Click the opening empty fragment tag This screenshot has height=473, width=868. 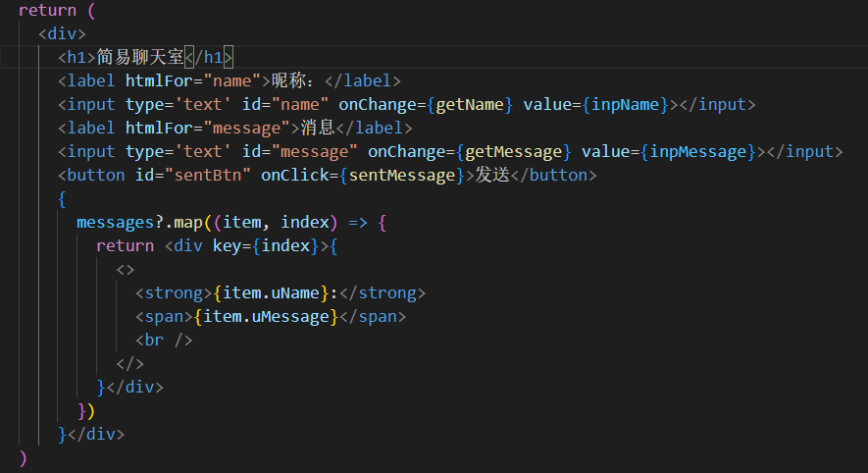126,270
